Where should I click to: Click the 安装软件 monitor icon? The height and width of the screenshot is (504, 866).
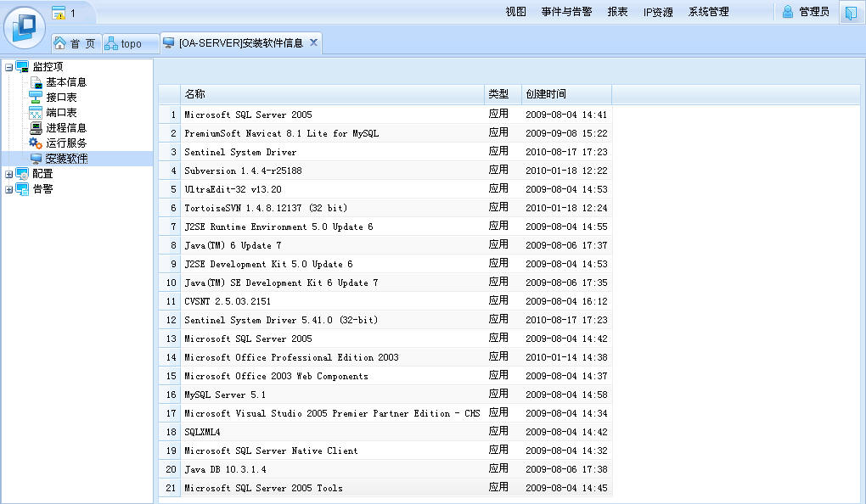click(36, 159)
